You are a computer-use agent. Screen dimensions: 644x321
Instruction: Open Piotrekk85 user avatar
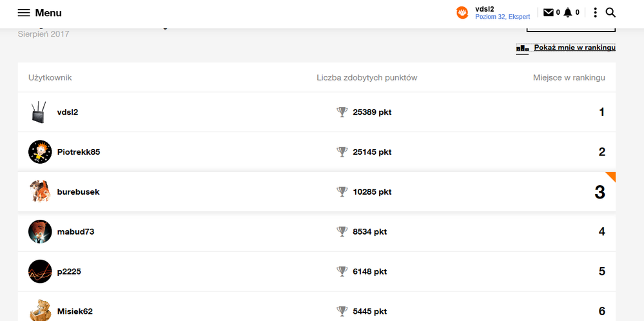40,152
